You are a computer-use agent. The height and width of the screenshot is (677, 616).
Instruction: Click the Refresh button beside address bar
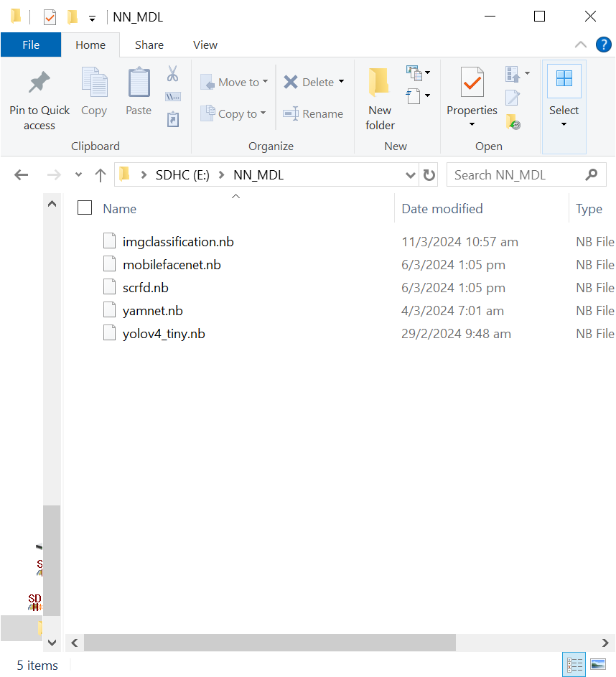pos(429,175)
